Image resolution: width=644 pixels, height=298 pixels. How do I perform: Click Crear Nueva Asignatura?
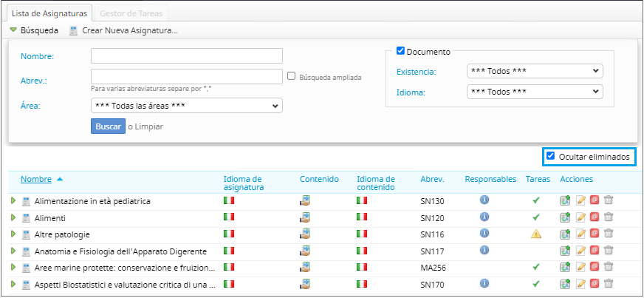[x=130, y=31]
